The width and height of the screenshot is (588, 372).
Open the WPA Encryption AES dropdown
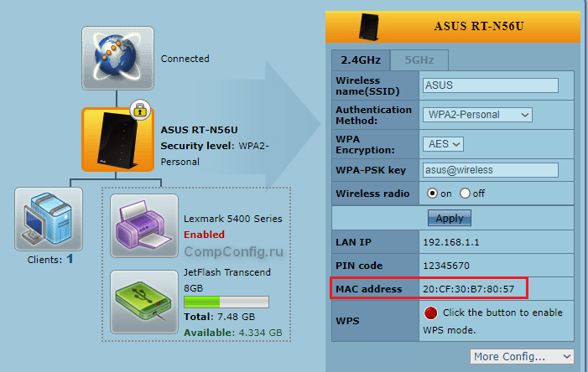(x=443, y=144)
